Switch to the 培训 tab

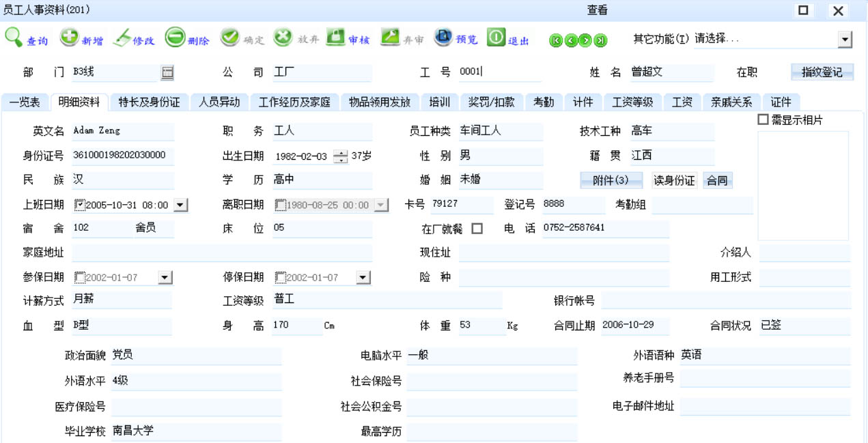439,102
